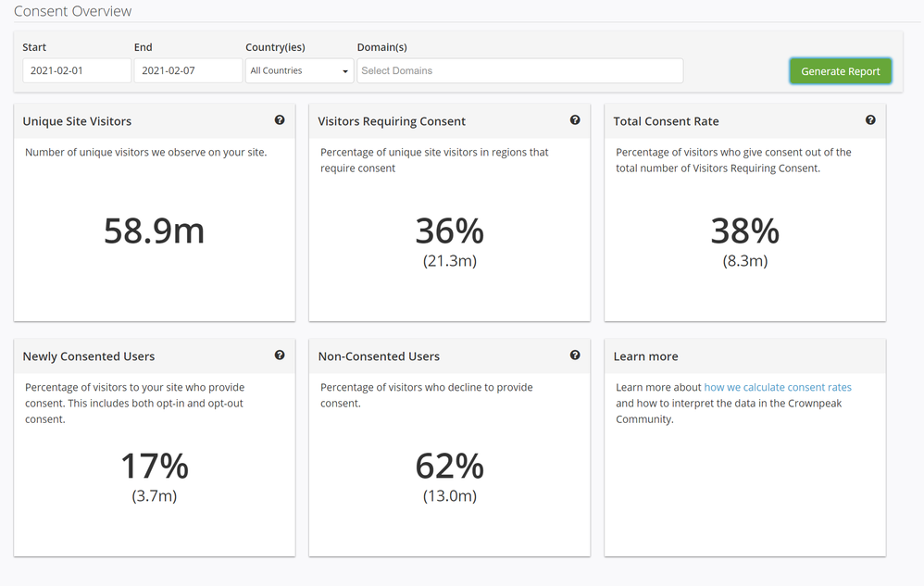Image resolution: width=924 pixels, height=586 pixels.
Task: Click the Visitors Requiring Consent card title
Action: [x=392, y=121]
